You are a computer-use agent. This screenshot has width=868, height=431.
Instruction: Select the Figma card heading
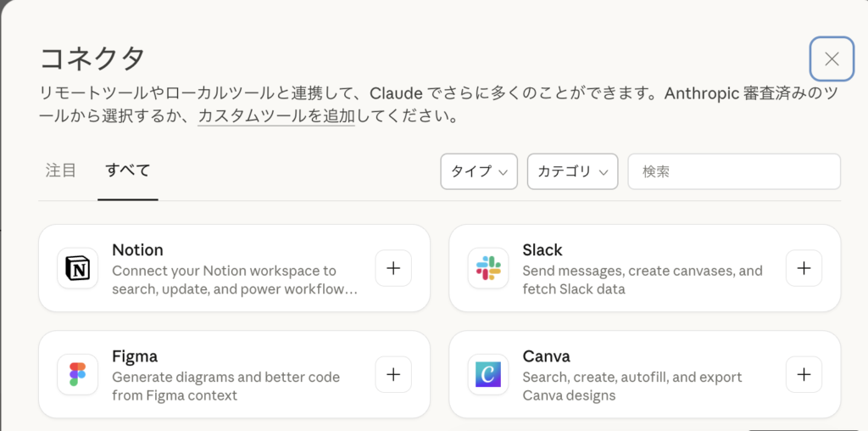[x=135, y=356]
